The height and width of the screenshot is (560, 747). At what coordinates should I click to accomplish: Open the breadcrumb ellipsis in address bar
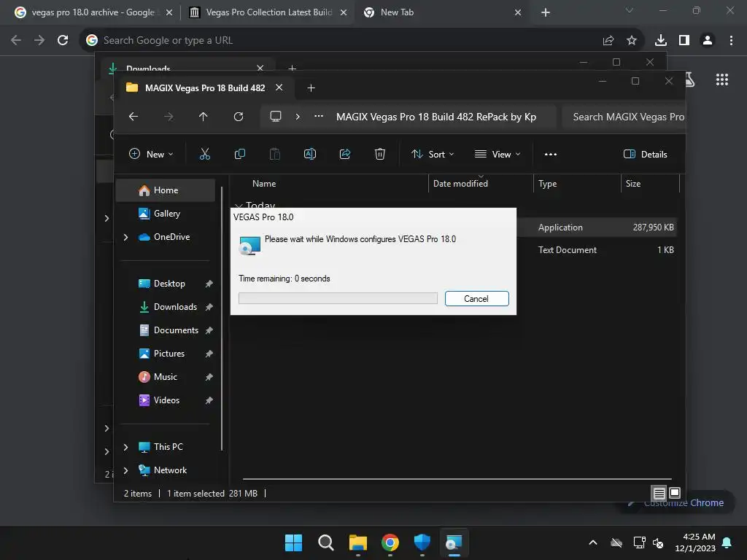(x=319, y=116)
